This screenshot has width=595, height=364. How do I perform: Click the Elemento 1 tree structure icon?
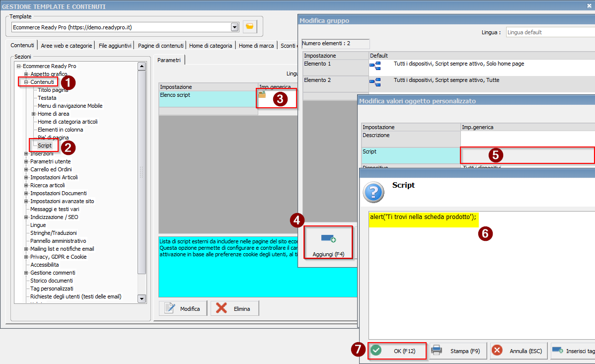coord(375,67)
